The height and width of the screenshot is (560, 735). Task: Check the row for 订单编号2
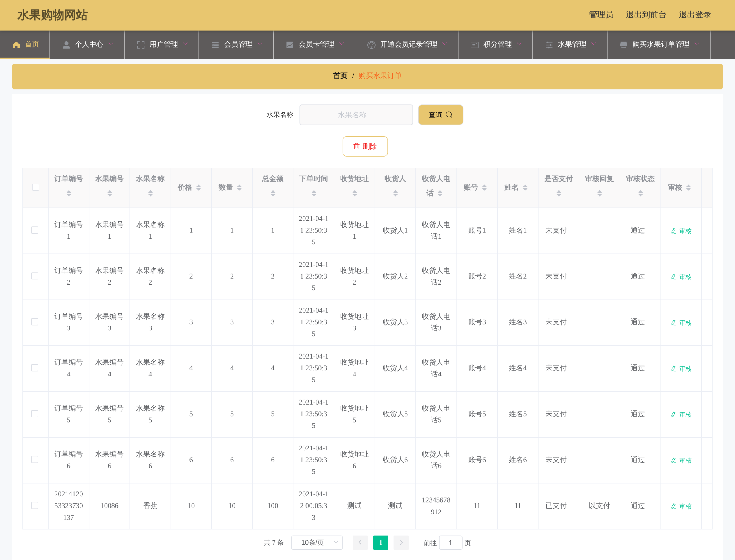(35, 276)
